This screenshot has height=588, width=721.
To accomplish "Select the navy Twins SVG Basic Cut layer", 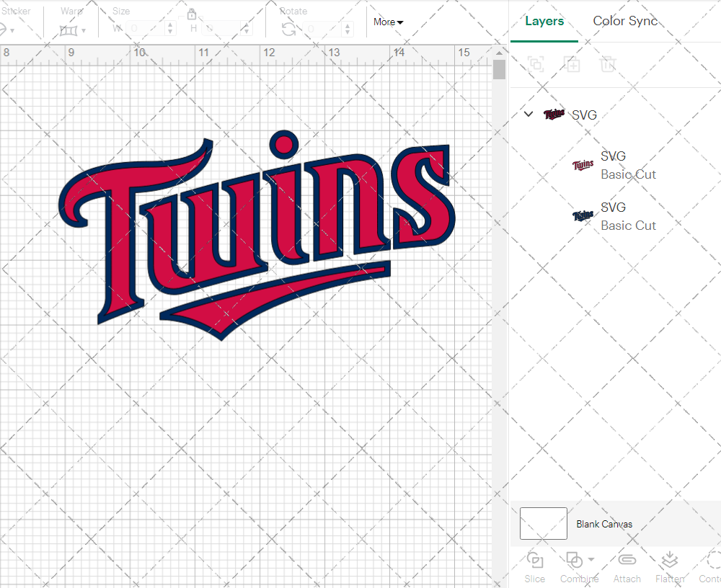I will pos(615,216).
